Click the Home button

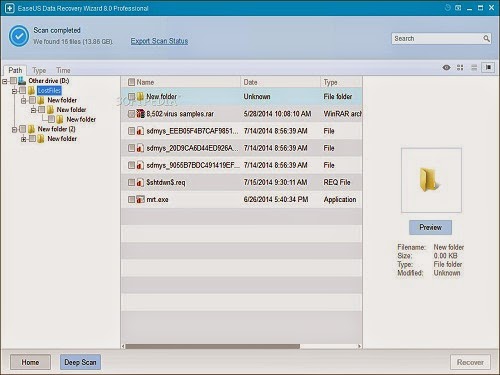[30, 362]
